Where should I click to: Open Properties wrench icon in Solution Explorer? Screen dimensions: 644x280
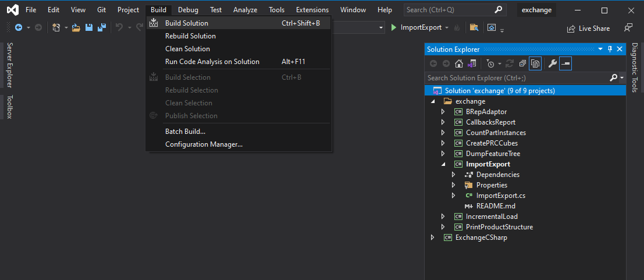click(x=553, y=63)
